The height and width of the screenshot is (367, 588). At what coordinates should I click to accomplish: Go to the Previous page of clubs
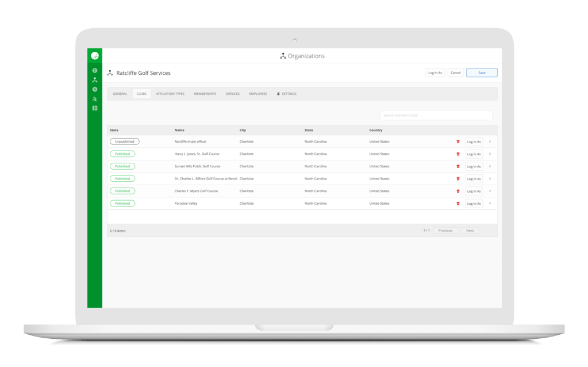pos(445,231)
